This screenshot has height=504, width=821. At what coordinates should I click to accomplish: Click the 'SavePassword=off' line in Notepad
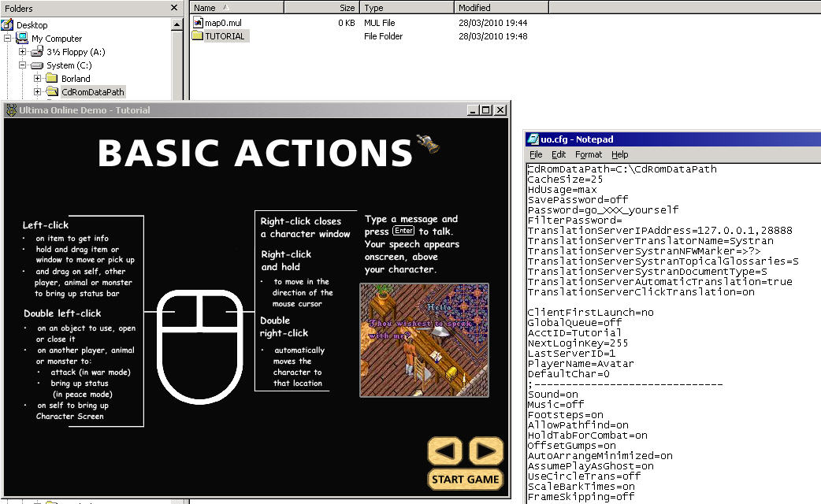(578, 200)
